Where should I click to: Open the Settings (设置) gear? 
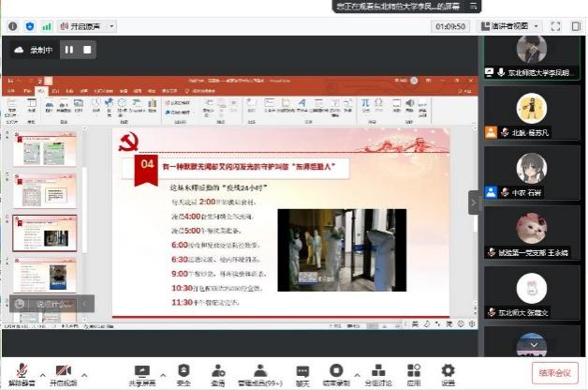[x=448, y=372]
